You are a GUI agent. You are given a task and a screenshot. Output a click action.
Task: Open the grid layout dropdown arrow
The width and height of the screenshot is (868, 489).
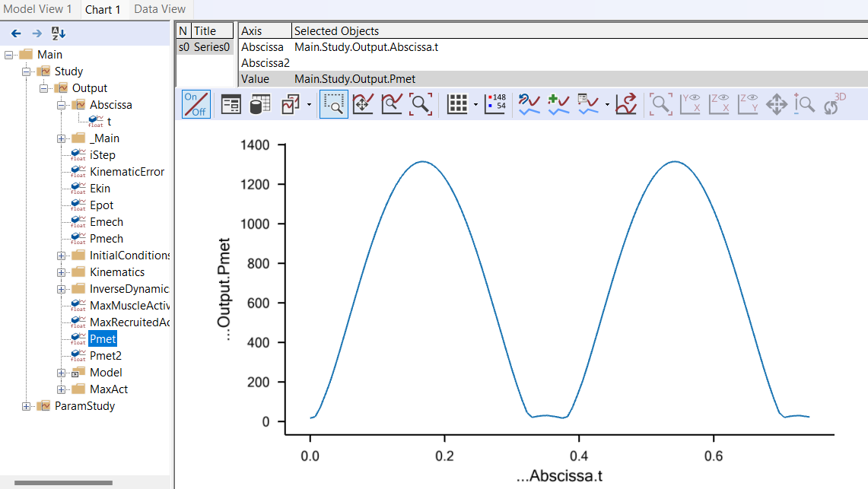pos(475,105)
